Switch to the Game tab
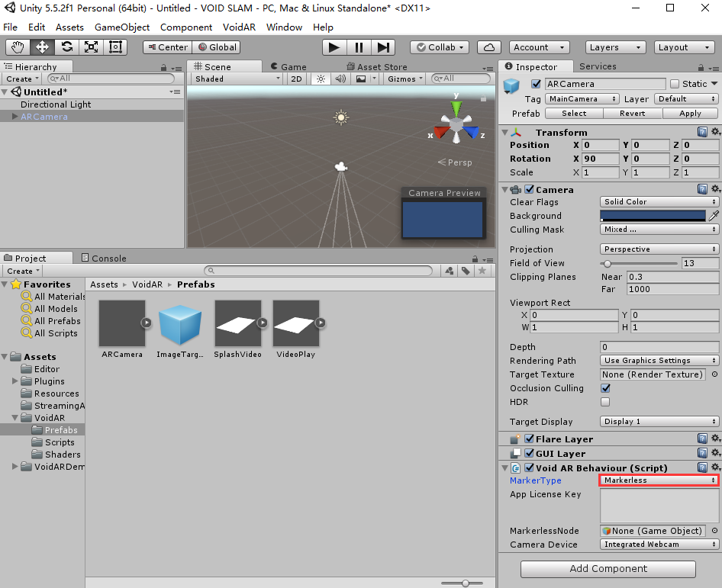The height and width of the screenshot is (588, 722). 288,66
